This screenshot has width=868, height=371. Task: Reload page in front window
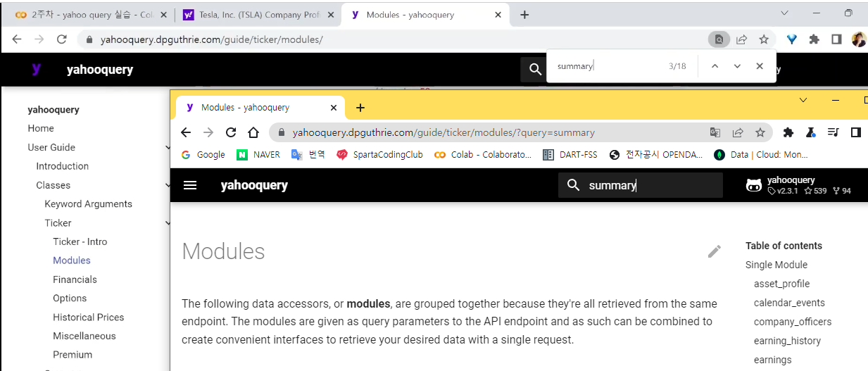tap(231, 132)
